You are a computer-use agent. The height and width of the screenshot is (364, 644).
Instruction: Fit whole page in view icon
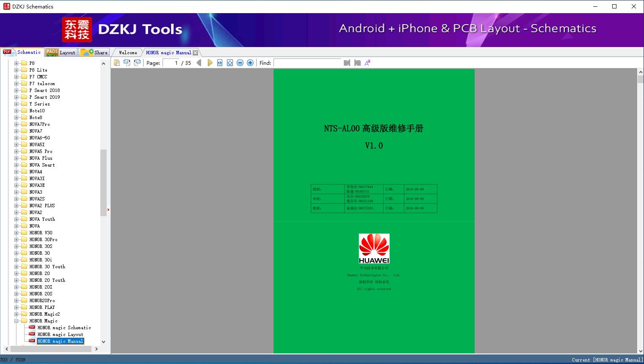(230, 63)
